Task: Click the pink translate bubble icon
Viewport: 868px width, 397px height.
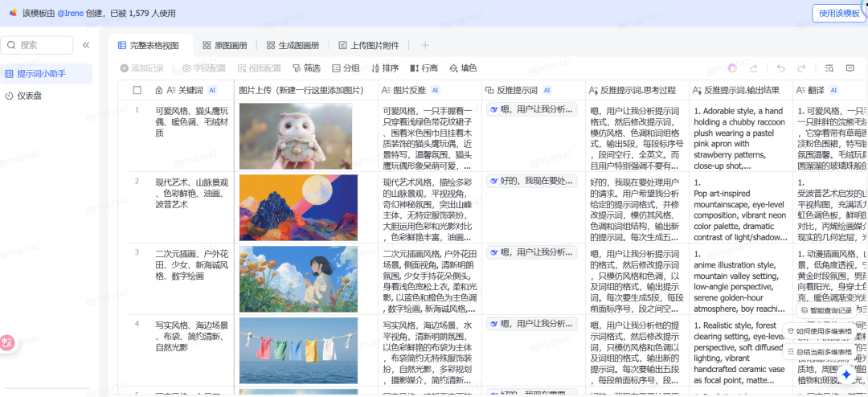Action: pos(7,343)
